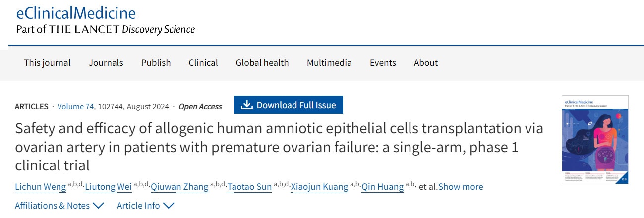Open the journal issue cover thumbnail
This screenshot has height=218, width=644.
(595, 140)
